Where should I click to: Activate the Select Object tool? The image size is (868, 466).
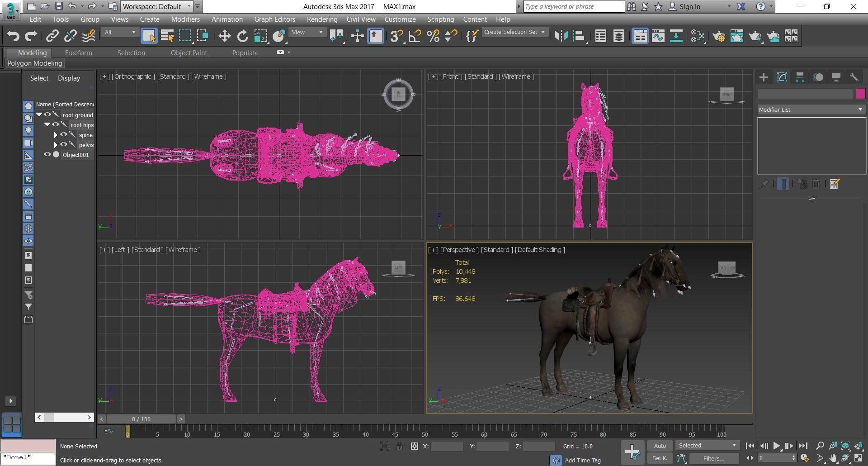click(x=149, y=36)
